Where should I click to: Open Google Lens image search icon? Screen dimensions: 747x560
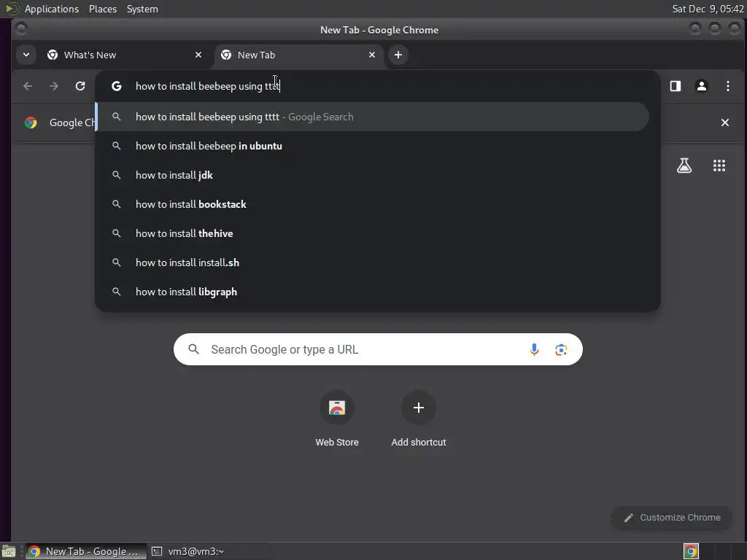[561, 349]
